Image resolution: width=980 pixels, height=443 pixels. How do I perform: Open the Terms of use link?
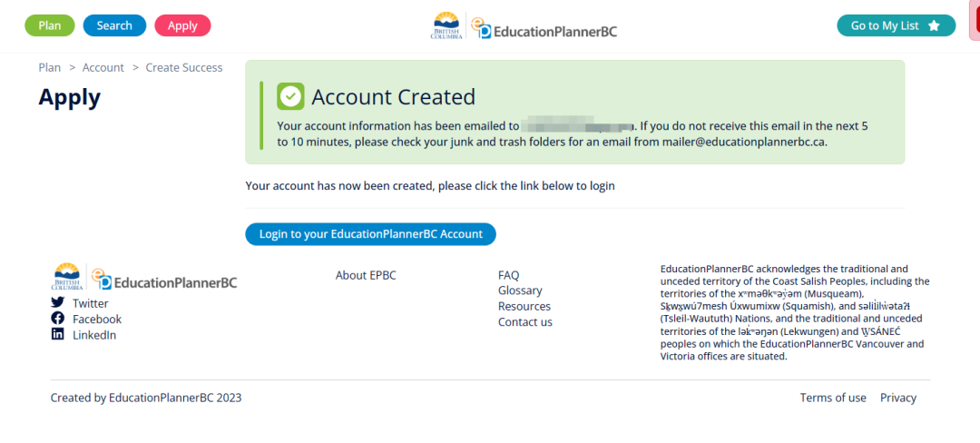(833, 398)
